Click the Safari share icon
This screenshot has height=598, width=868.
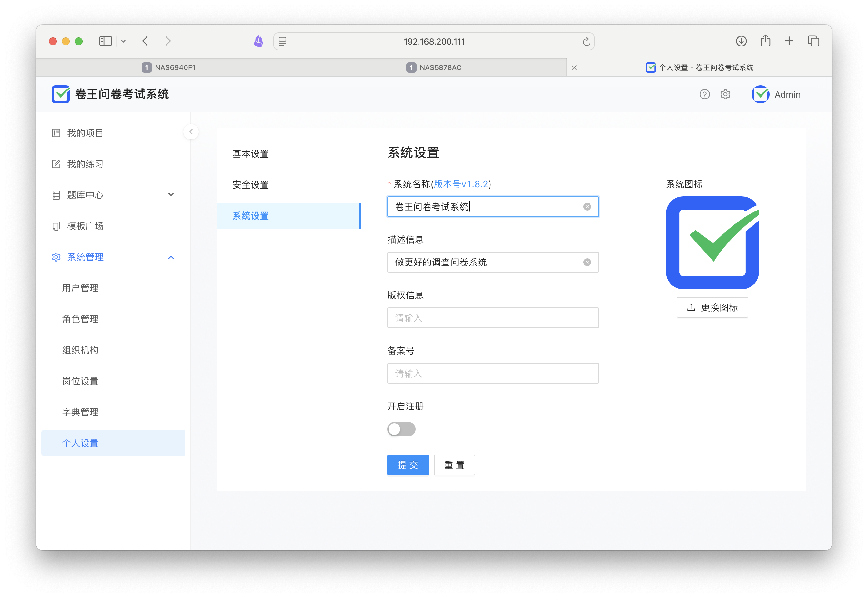coord(765,41)
